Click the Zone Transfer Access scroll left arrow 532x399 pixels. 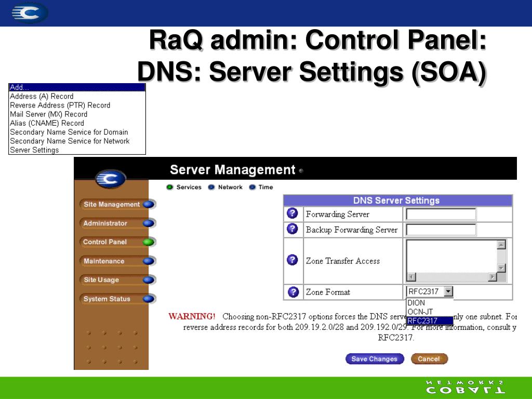[411, 277]
